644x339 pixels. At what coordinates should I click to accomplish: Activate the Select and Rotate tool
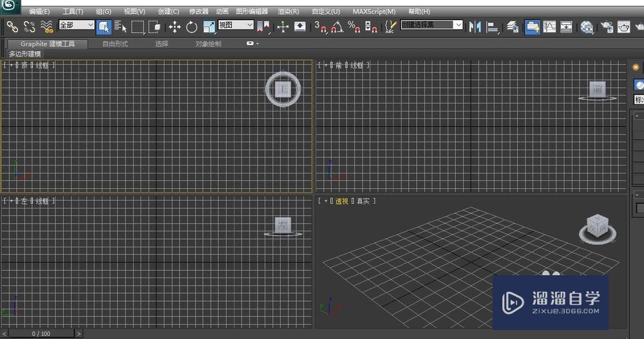pyautogui.click(x=192, y=26)
